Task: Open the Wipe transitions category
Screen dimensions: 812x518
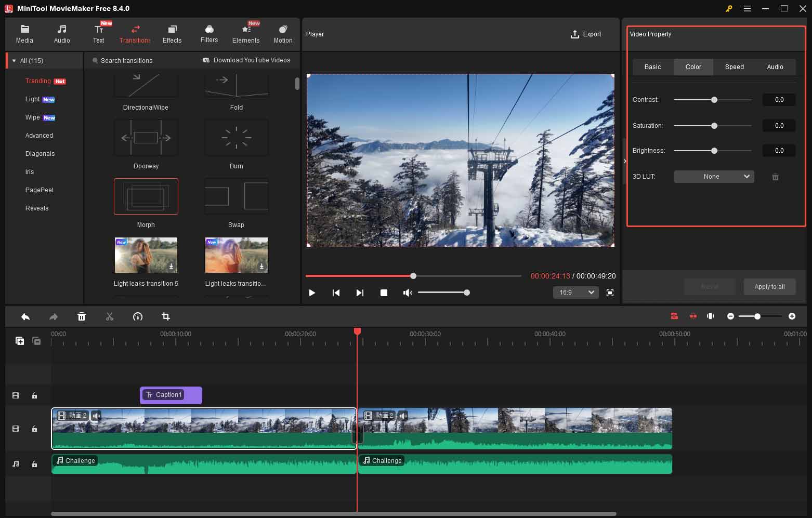Action: (32, 117)
